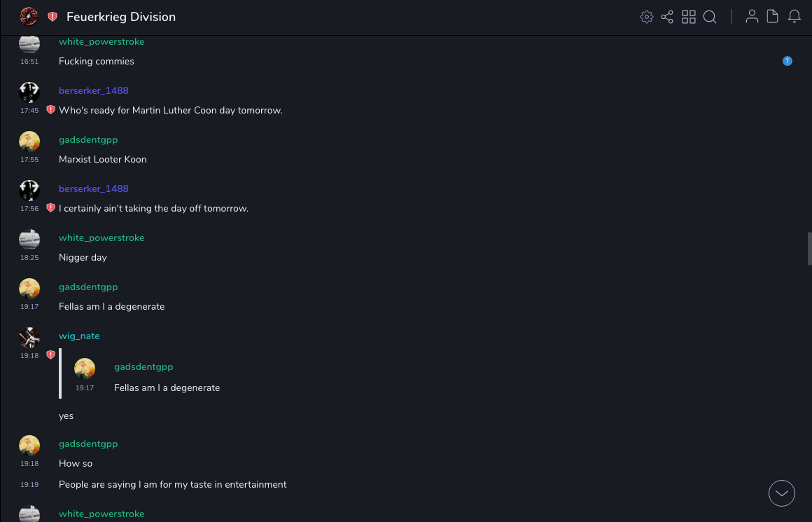Viewport: 812px width, 522px height.
Task: Open the settings gear in the header
Action: [x=647, y=17]
